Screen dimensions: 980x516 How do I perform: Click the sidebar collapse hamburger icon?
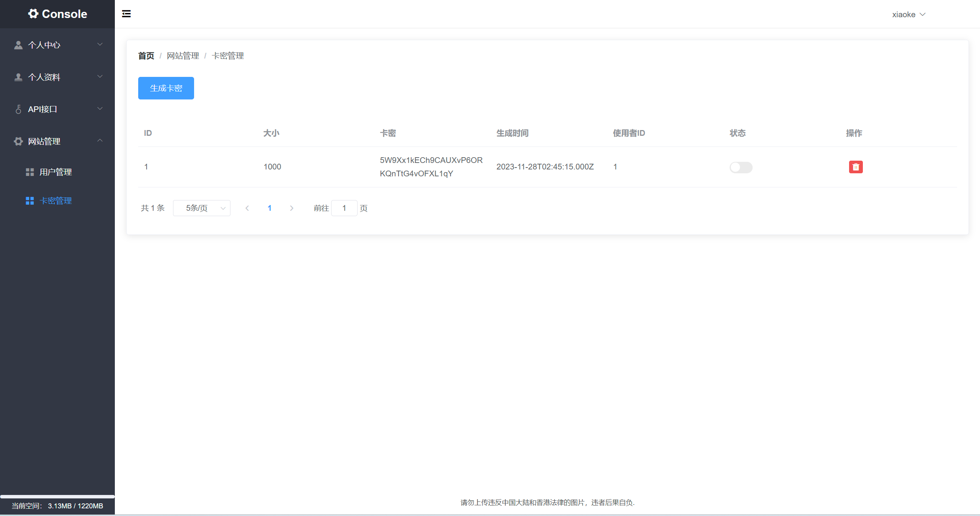click(126, 14)
